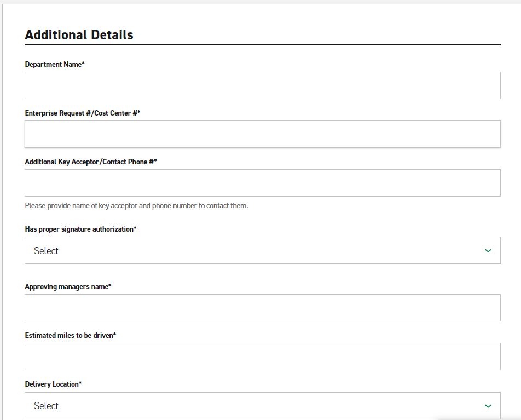Open the Has proper signature authorization dropdown
Image resolution: width=521 pixels, height=420 pixels.
pyautogui.click(x=262, y=250)
